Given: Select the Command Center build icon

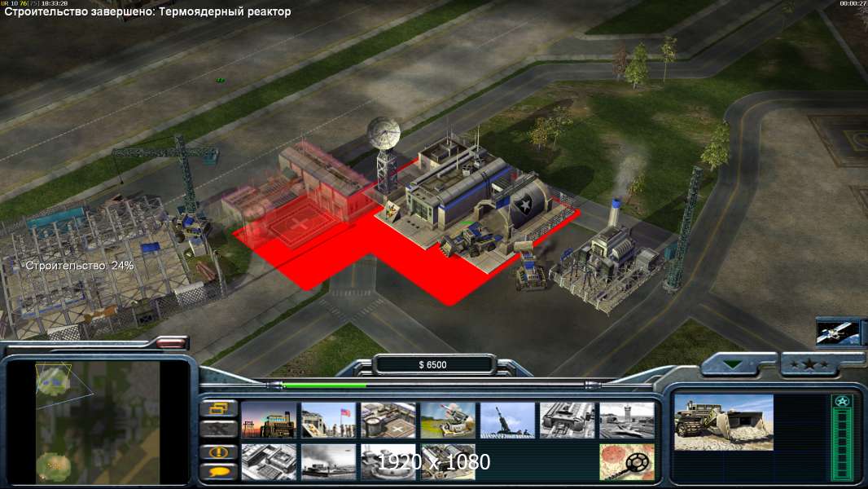Looking at the screenshot, I should coord(448,462).
